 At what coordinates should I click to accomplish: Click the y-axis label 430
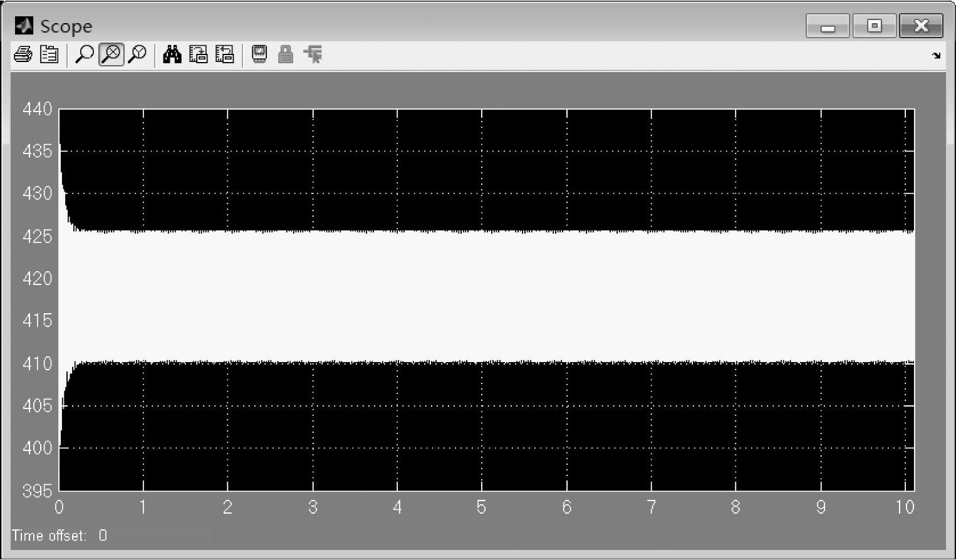click(x=37, y=194)
